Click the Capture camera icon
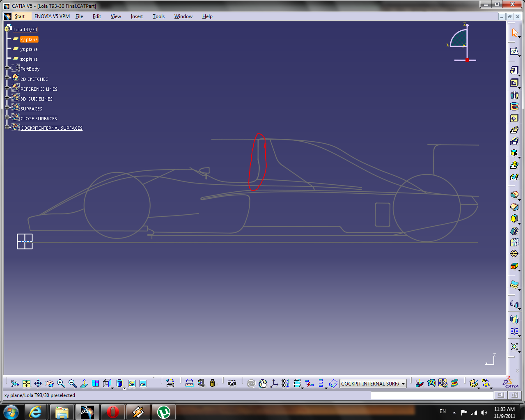 232,383
